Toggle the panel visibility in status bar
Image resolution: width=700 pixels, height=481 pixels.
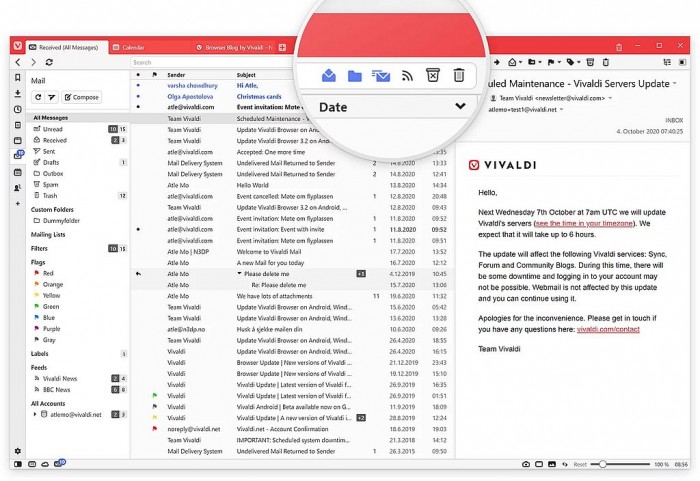[18, 465]
